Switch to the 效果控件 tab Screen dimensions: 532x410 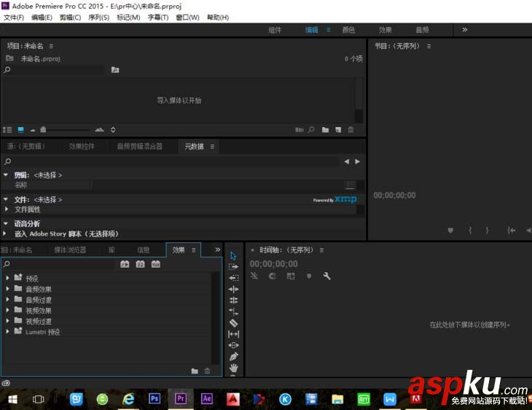[x=82, y=147]
